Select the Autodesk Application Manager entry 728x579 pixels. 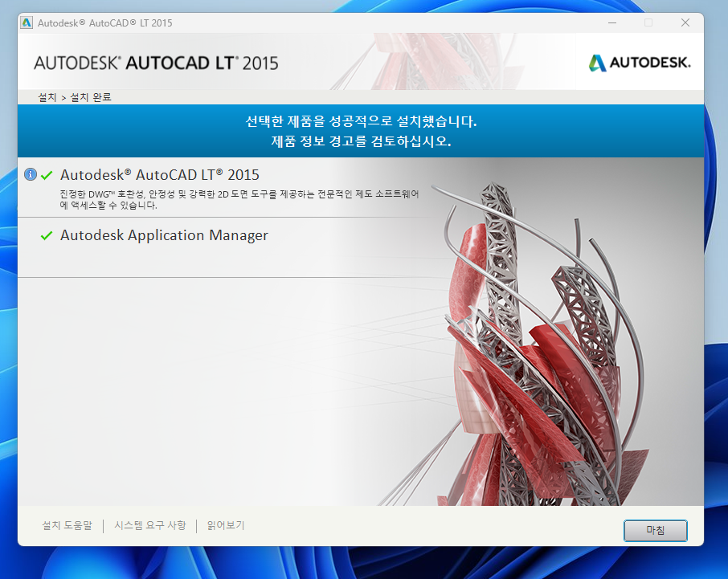click(x=165, y=235)
